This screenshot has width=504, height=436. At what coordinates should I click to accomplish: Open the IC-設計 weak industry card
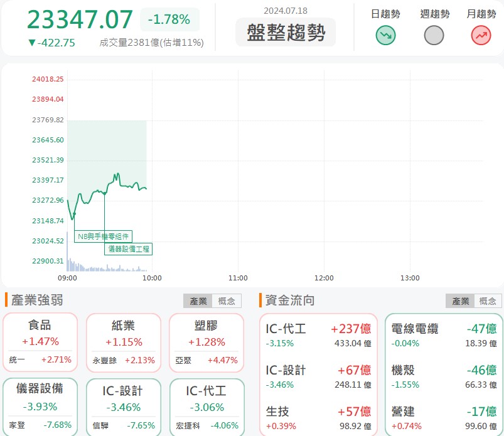tap(124, 407)
